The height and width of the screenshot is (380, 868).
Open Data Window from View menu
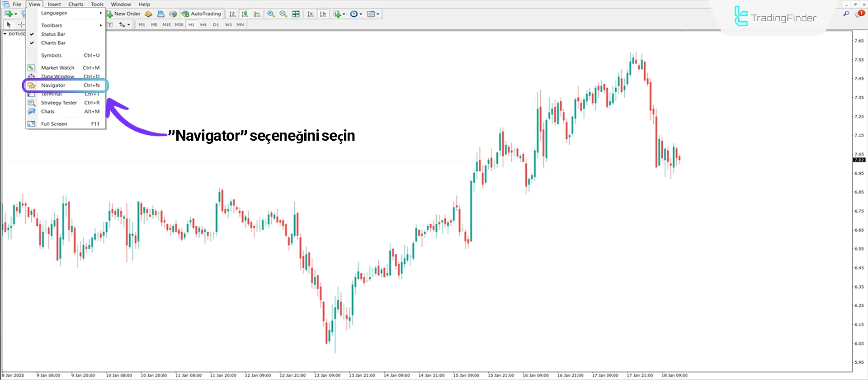point(66,76)
